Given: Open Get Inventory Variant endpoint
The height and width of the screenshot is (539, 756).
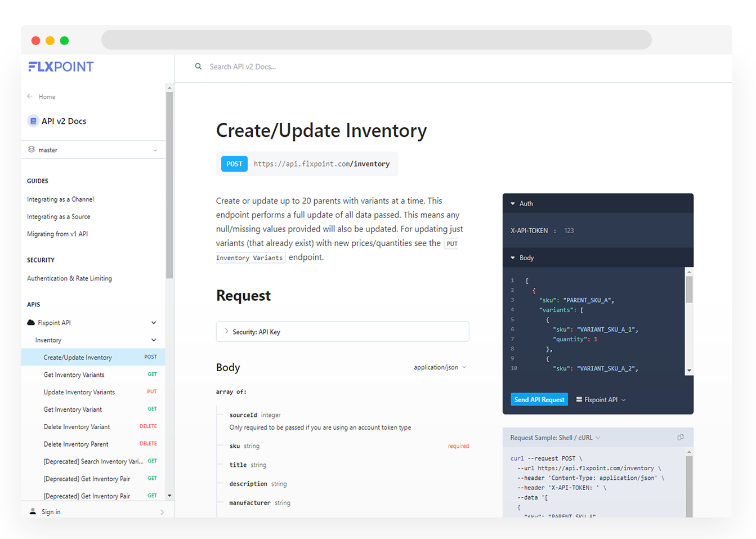Looking at the screenshot, I should point(93,409).
